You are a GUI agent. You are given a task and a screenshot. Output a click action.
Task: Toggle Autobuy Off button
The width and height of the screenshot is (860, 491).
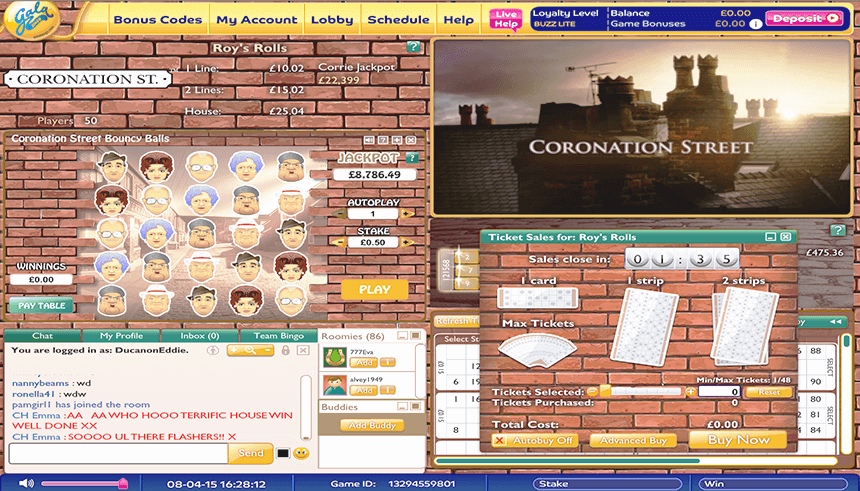tap(535, 441)
